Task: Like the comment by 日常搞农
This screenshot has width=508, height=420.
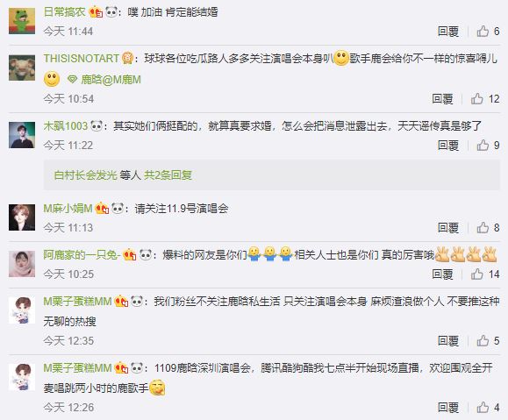Action: click(x=483, y=31)
